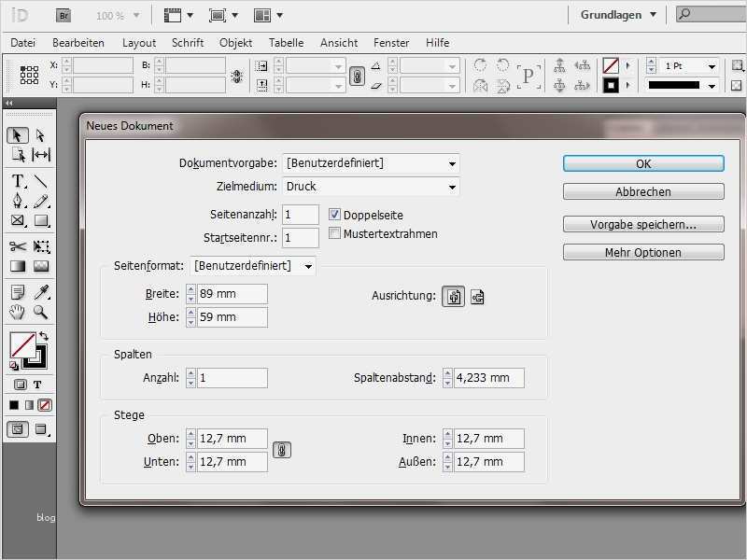Open the Zielmedium dropdown showing Druck
The image size is (747, 560).
[452, 186]
